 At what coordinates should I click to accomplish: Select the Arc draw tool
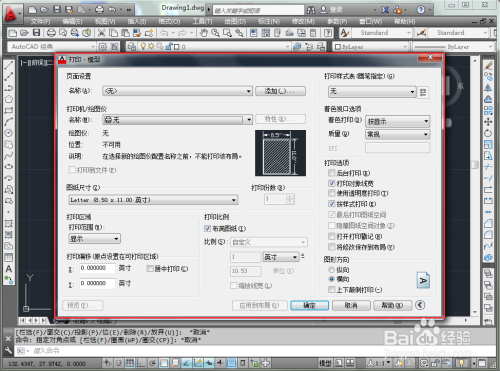point(9,122)
